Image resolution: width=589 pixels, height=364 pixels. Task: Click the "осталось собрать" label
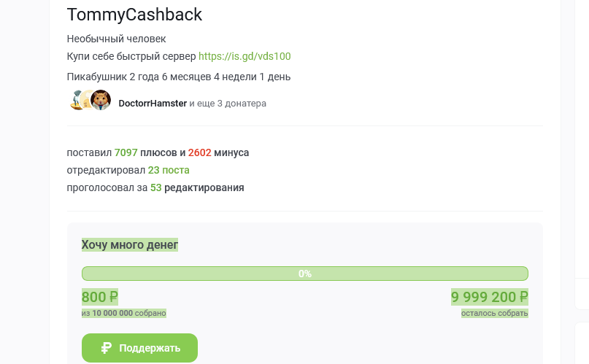click(494, 313)
